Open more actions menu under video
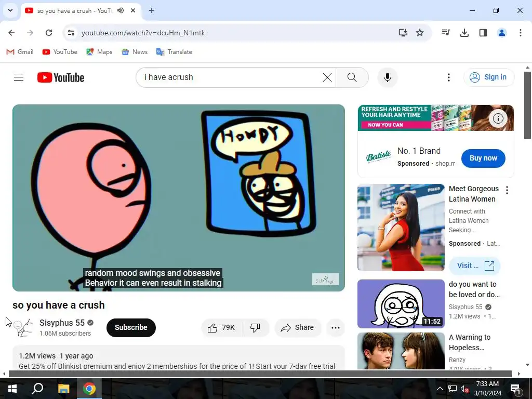Screen dimensions: 532x399 (x=336, y=327)
